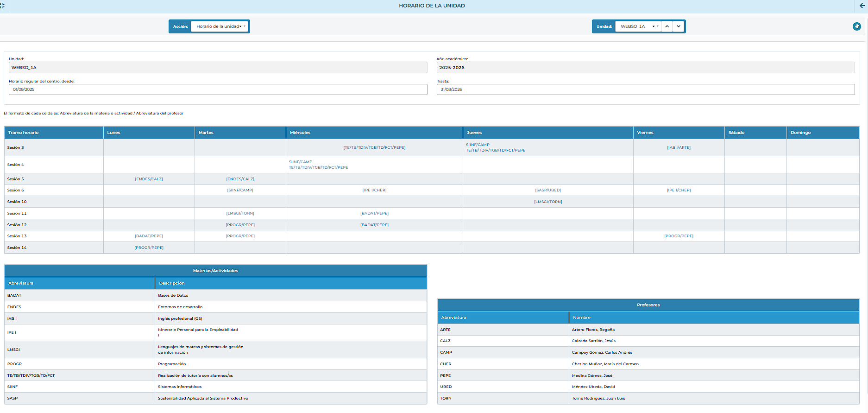Click the hasta date field 31/08/2026
868x413 pixels.
tap(645, 89)
